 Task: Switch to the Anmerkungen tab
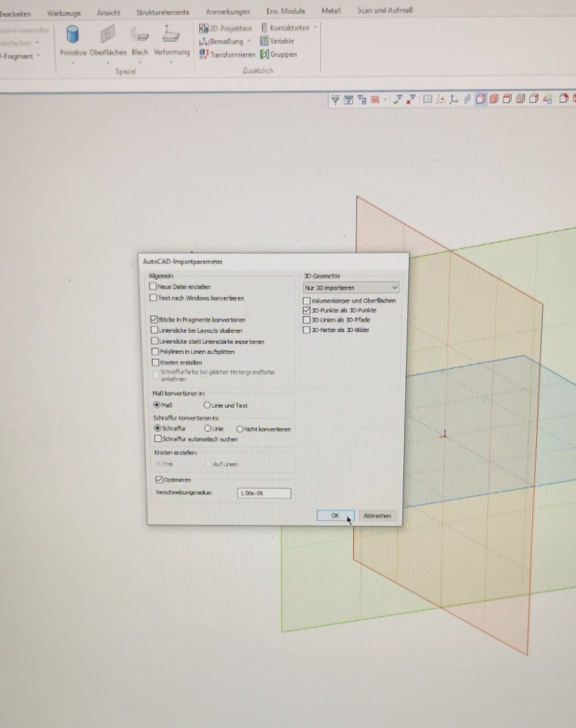click(228, 12)
